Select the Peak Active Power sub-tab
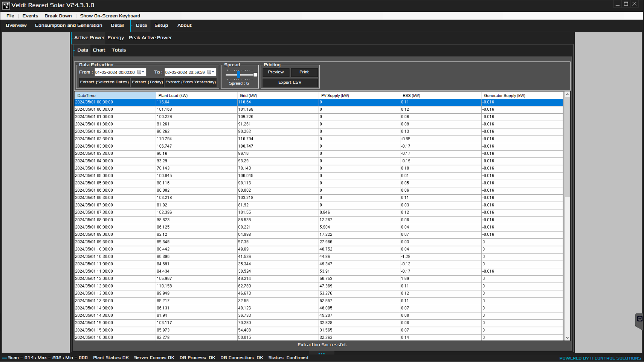 tap(150, 38)
